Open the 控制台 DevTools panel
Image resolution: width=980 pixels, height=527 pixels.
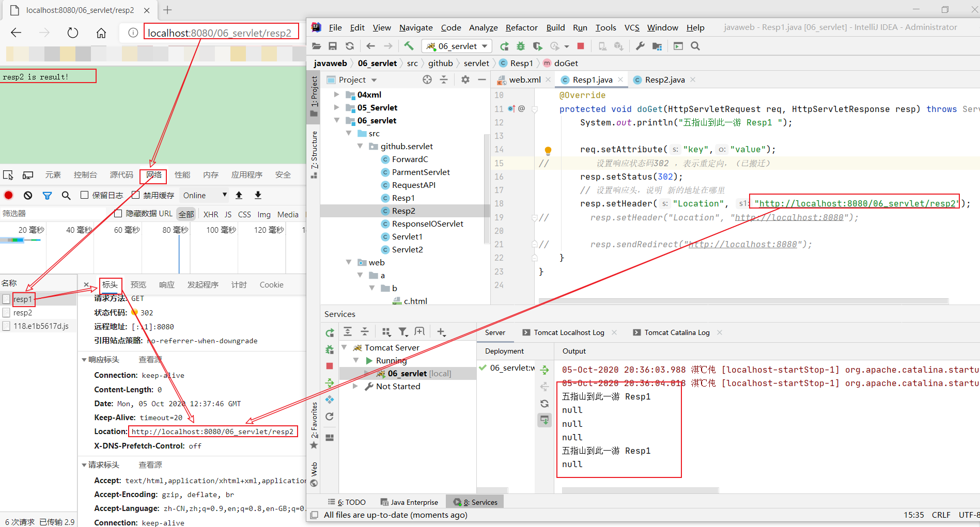[85, 175]
